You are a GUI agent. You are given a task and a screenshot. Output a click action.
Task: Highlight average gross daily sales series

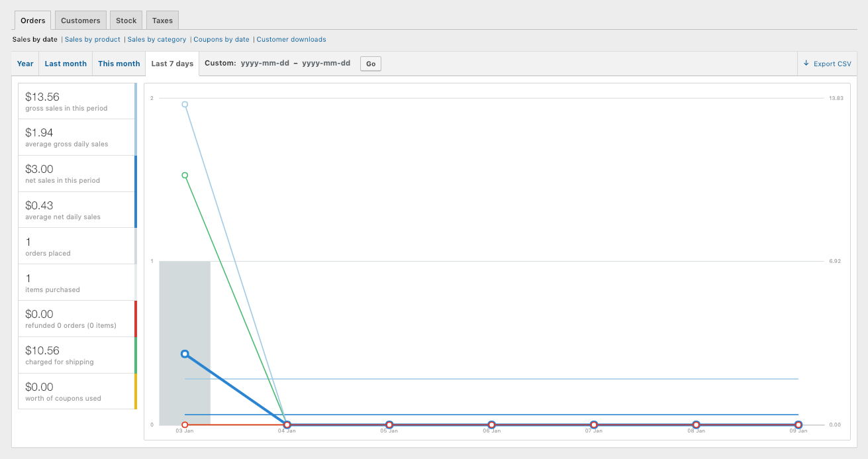click(77, 137)
